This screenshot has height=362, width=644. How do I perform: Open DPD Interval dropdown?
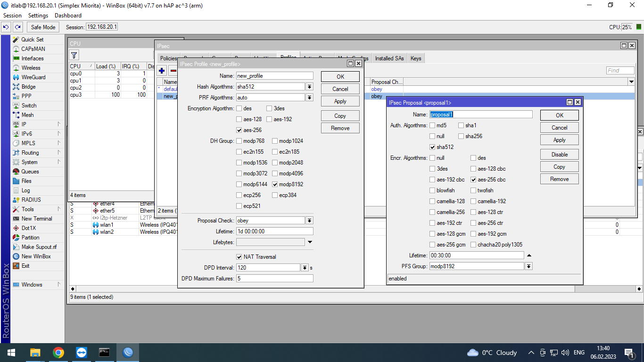pos(305,268)
